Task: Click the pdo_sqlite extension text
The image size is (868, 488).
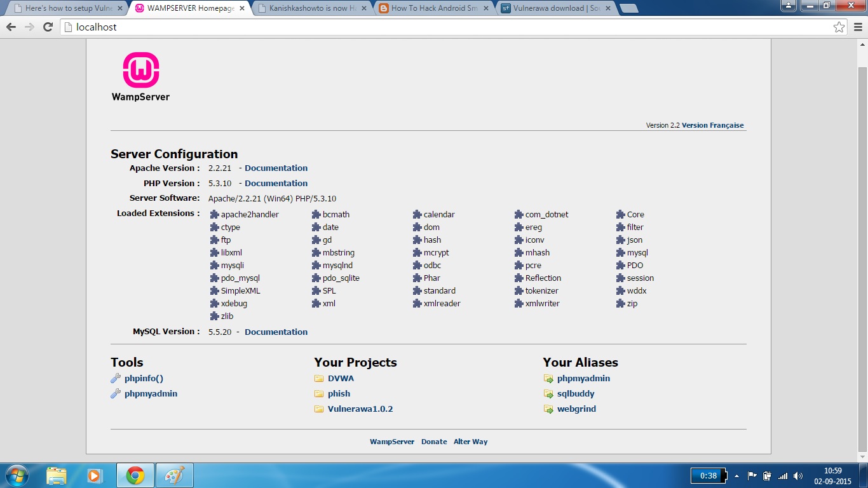Action: point(341,278)
